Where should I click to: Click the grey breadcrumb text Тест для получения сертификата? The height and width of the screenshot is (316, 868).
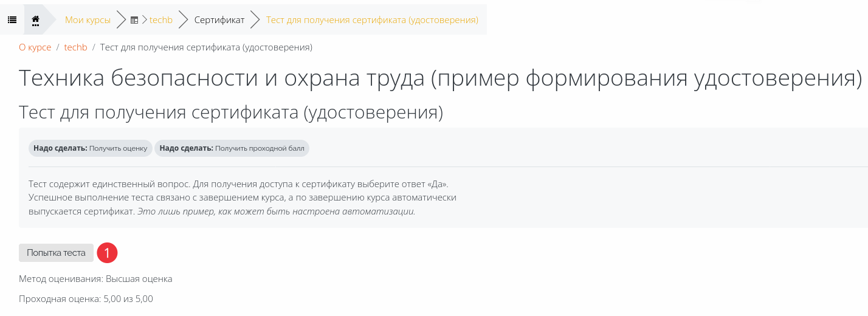coord(206,47)
